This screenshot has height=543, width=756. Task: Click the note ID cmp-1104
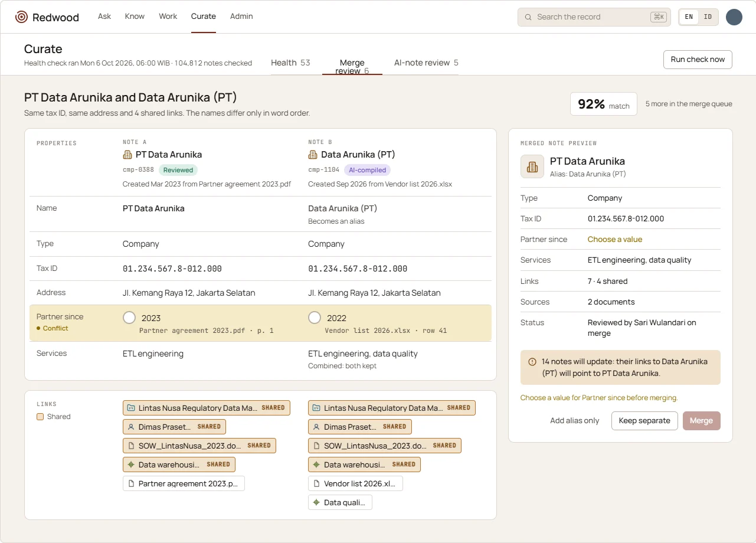(323, 170)
